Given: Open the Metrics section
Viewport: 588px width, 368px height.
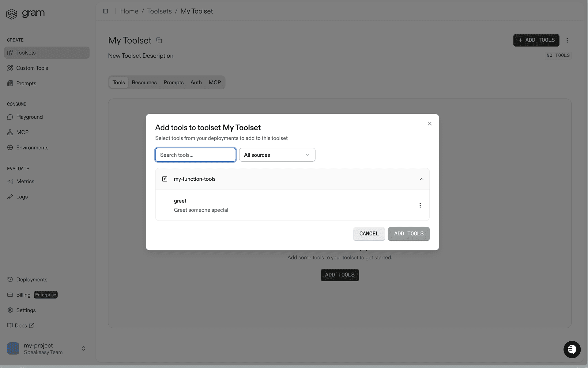Looking at the screenshot, I should point(25,181).
